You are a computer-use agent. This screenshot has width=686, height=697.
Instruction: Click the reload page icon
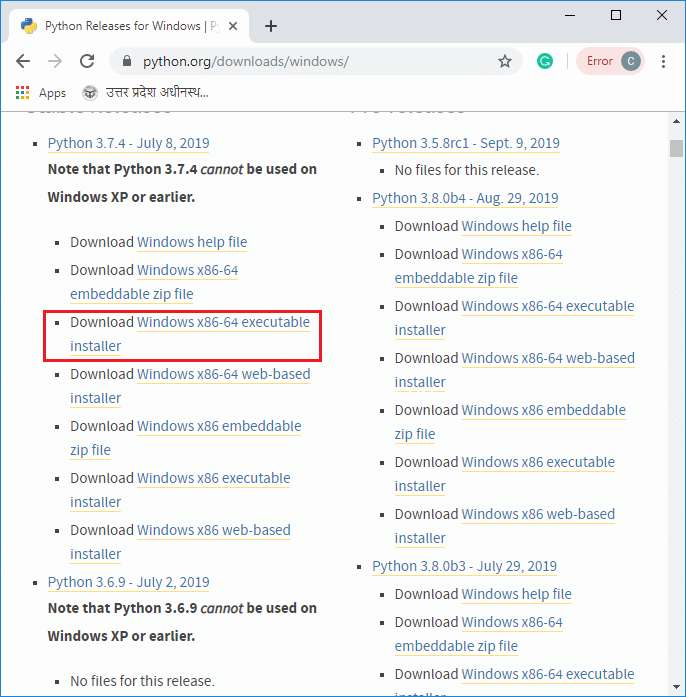pos(88,61)
